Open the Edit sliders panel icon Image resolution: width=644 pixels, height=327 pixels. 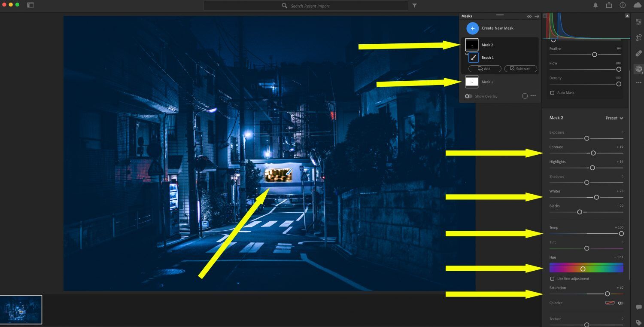[638, 22]
